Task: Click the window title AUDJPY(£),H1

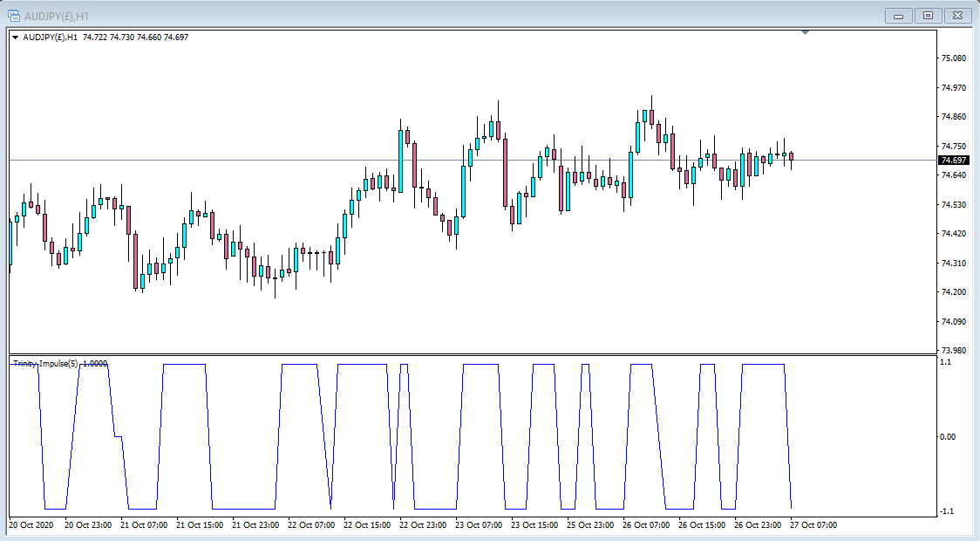Action: 57,17
